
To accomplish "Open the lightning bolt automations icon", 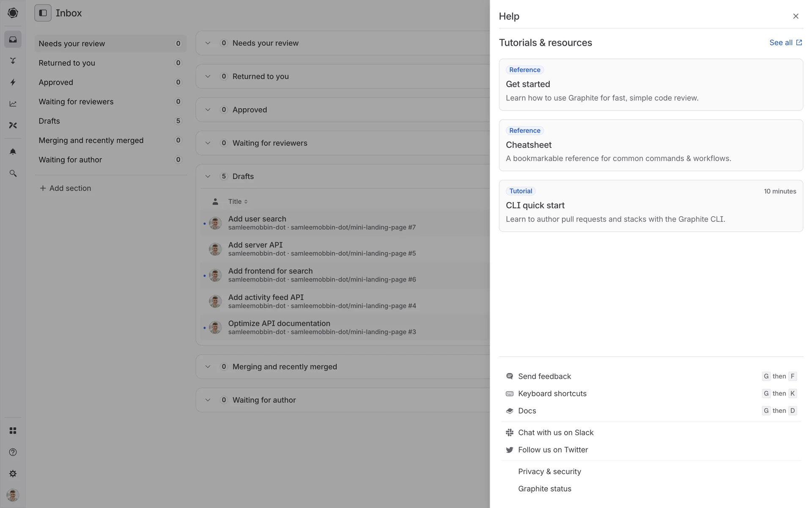I will click(x=13, y=82).
